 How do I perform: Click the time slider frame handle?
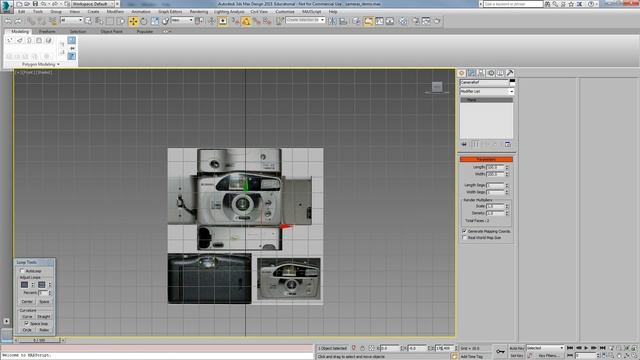[x=39, y=340]
